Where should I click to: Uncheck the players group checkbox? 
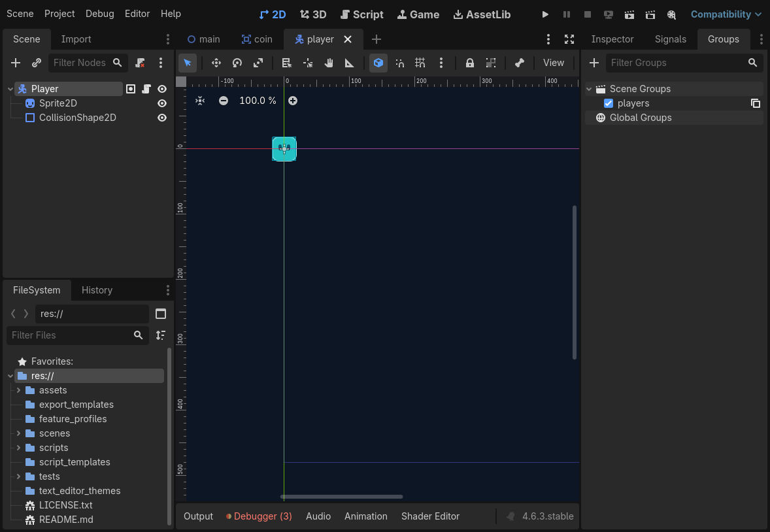(609, 103)
